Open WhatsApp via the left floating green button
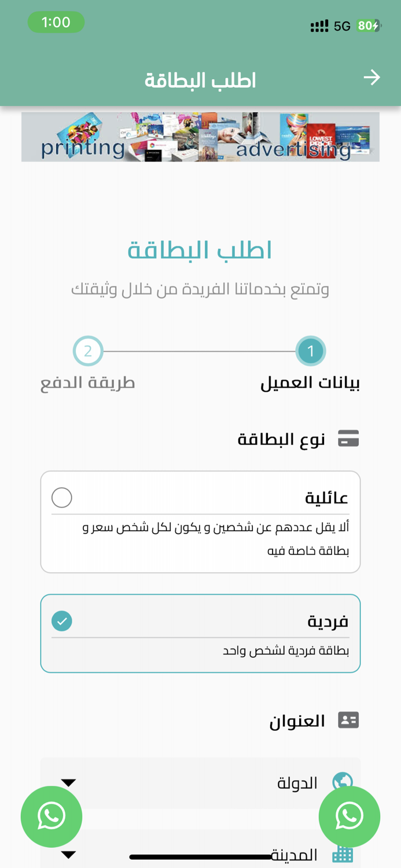 tap(51, 816)
